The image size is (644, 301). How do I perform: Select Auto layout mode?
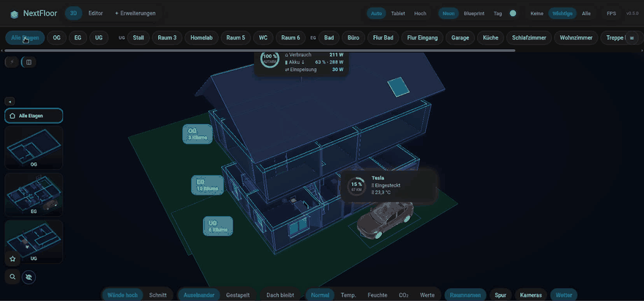376,14
